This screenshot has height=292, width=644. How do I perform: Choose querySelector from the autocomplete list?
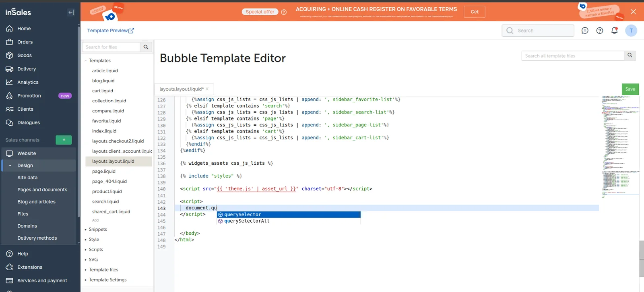(289, 215)
